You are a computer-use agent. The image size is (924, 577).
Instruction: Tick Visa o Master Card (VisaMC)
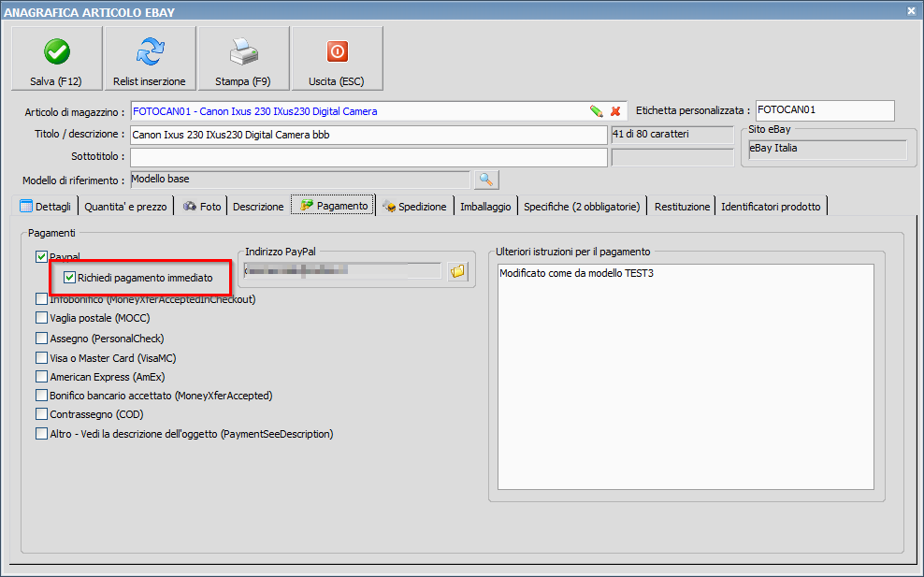[x=41, y=358]
